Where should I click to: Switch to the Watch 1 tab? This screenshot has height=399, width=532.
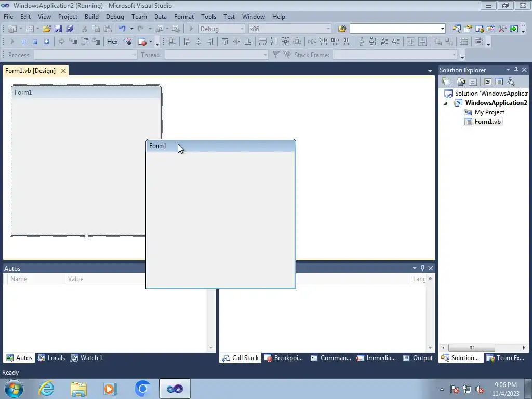tap(87, 358)
